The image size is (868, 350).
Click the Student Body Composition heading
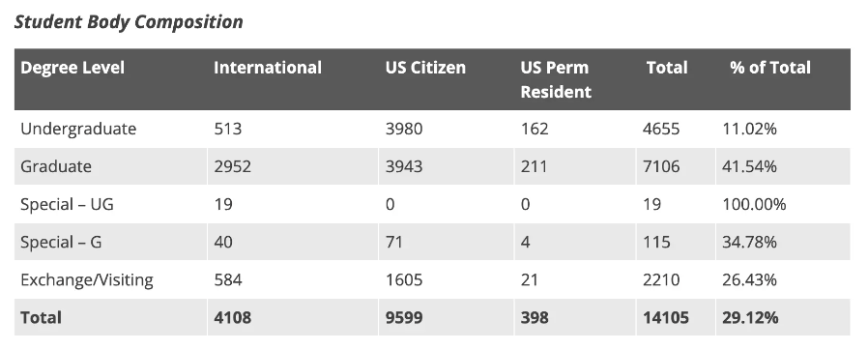[129, 22]
